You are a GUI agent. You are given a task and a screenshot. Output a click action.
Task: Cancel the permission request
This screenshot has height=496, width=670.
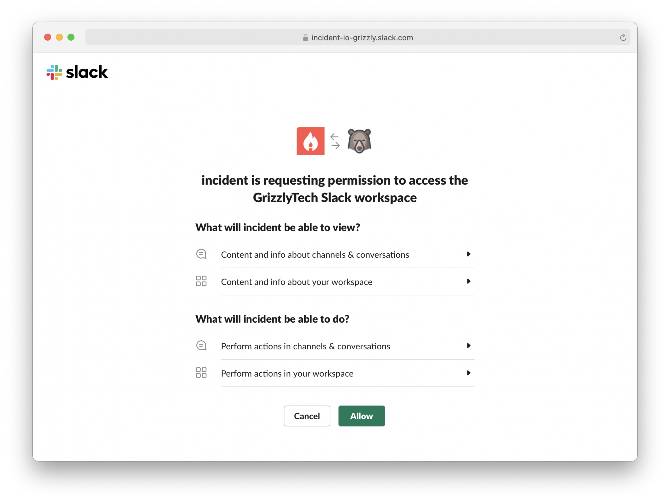[307, 416]
